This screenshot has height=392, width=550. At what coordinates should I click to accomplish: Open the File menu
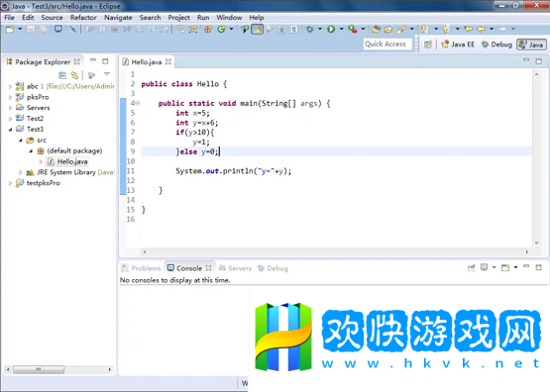9,18
